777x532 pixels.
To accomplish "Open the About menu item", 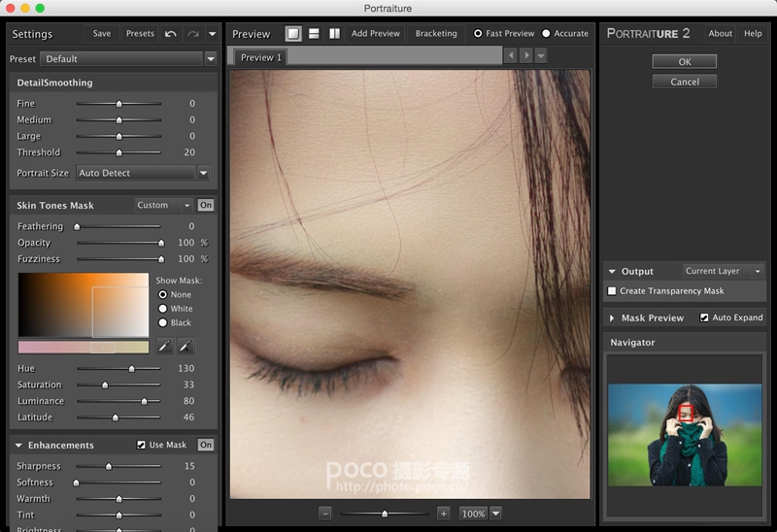I will click(x=720, y=34).
